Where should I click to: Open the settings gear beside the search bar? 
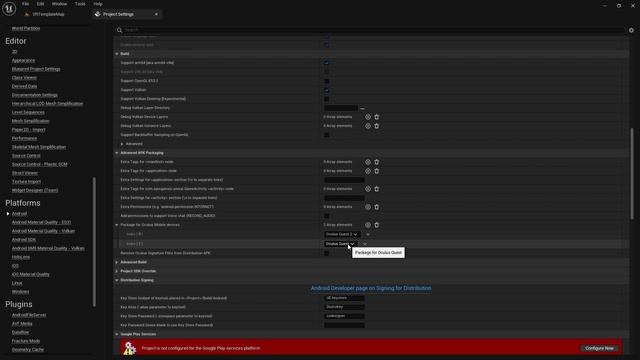click(631, 30)
